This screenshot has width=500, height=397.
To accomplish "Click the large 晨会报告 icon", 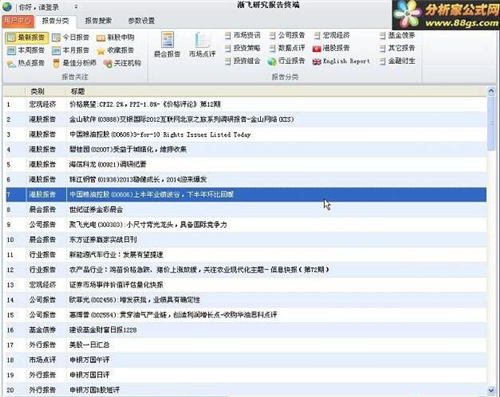I will [167, 44].
